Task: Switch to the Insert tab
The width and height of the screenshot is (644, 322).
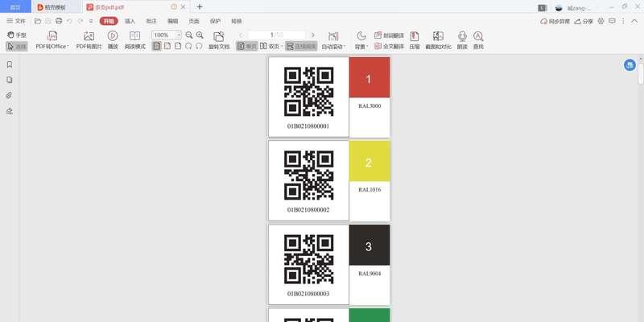Action: [x=130, y=21]
